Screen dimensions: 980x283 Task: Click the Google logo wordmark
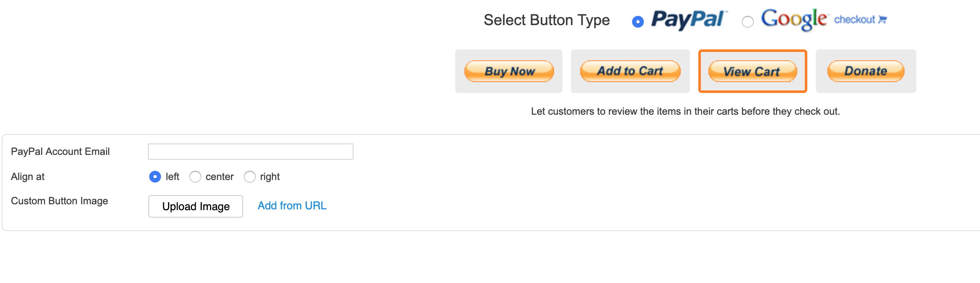[793, 19]
